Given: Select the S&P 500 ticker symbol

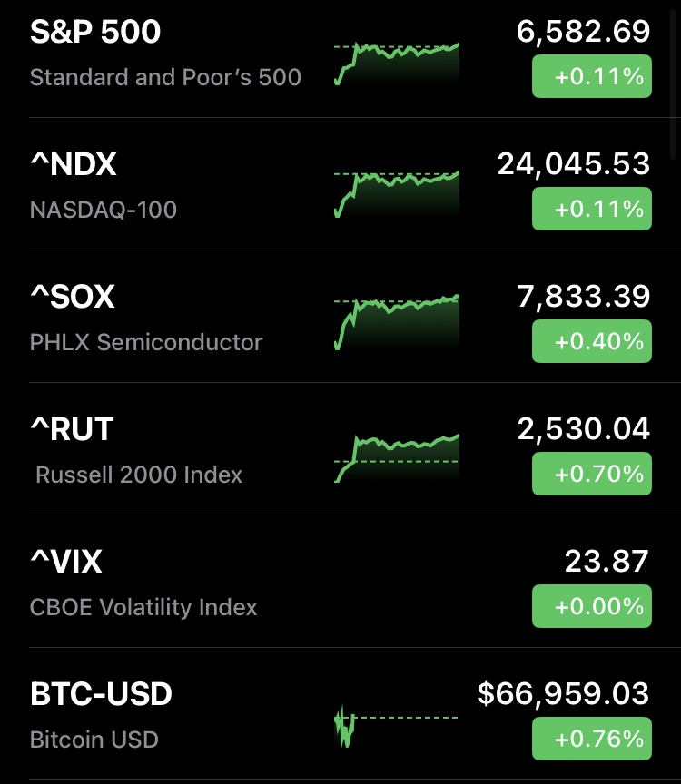Looking at the screenshot, I should pyautogui.click(x=95, y=33).
